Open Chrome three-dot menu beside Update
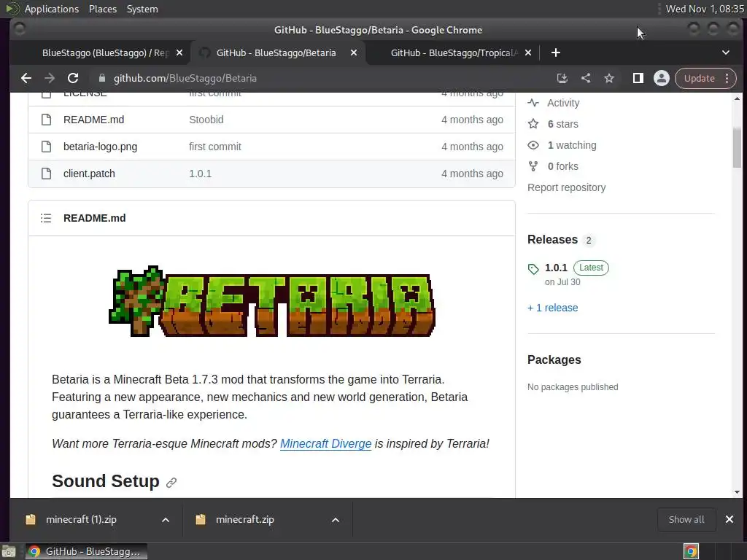The height and width of the screenshot is (560, 747). click(727, 78)
